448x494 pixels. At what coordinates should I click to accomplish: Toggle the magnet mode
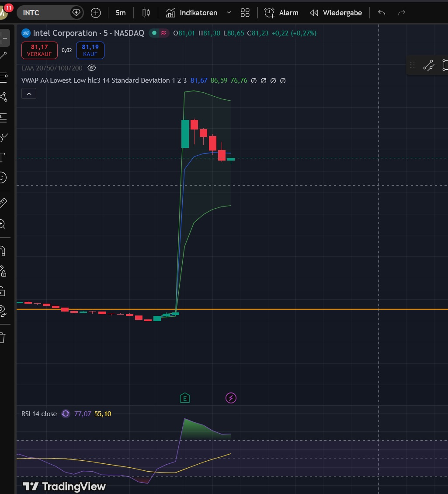3,251
